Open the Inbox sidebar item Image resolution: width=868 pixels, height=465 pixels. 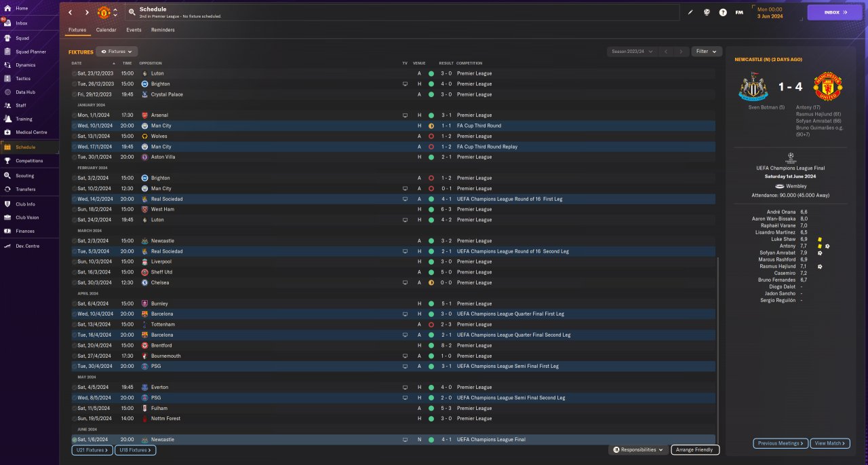(x=22, y=23)
